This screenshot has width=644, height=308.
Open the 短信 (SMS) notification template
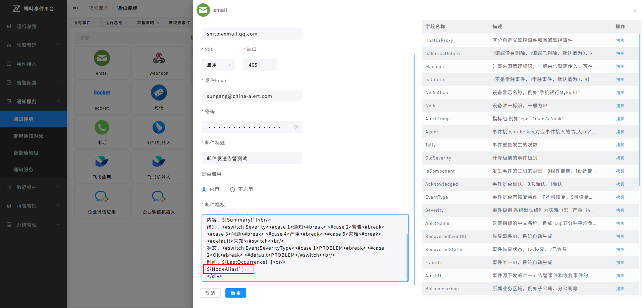pyautogui.click(x=159, y=97)
